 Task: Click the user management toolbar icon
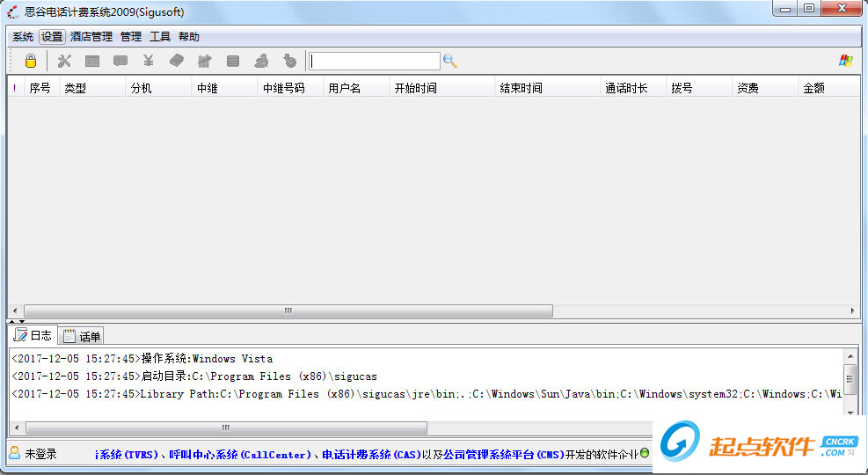point(261,61)
